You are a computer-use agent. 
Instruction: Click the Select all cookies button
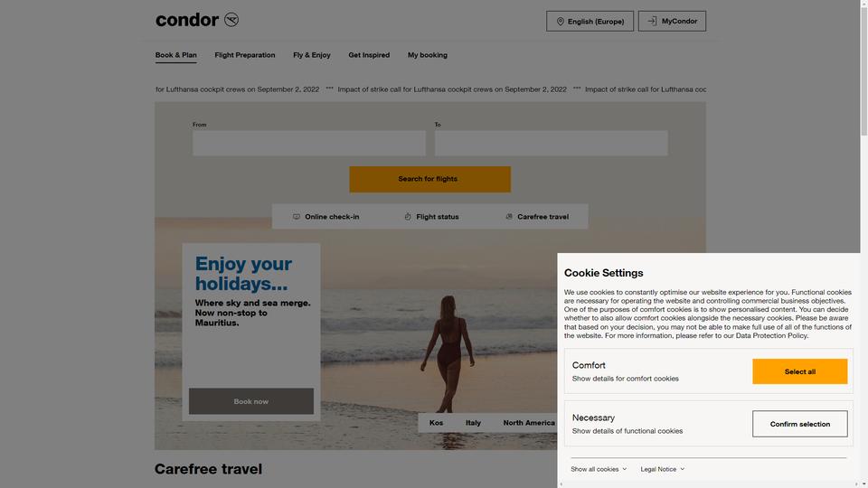799,371
